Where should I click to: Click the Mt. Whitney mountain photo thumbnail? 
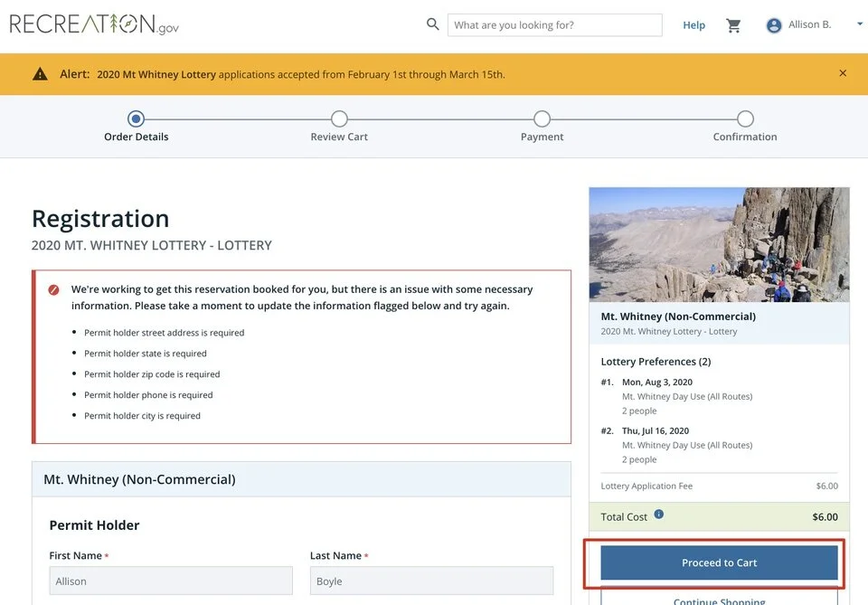tap(719, 245)
